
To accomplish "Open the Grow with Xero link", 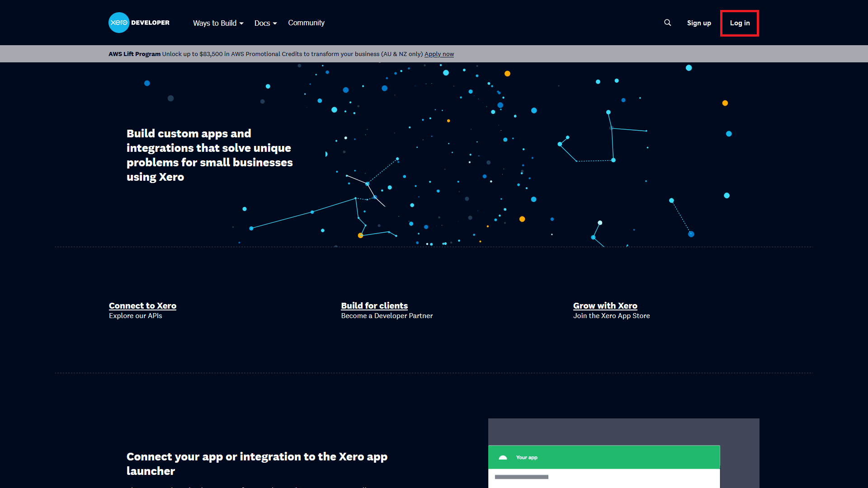I will pos(605,305).
